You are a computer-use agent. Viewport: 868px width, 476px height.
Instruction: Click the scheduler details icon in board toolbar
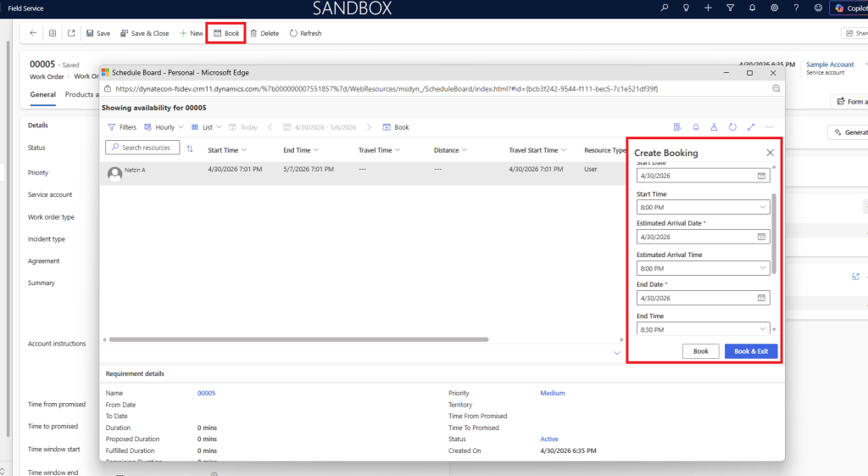(x=677, y=127)
